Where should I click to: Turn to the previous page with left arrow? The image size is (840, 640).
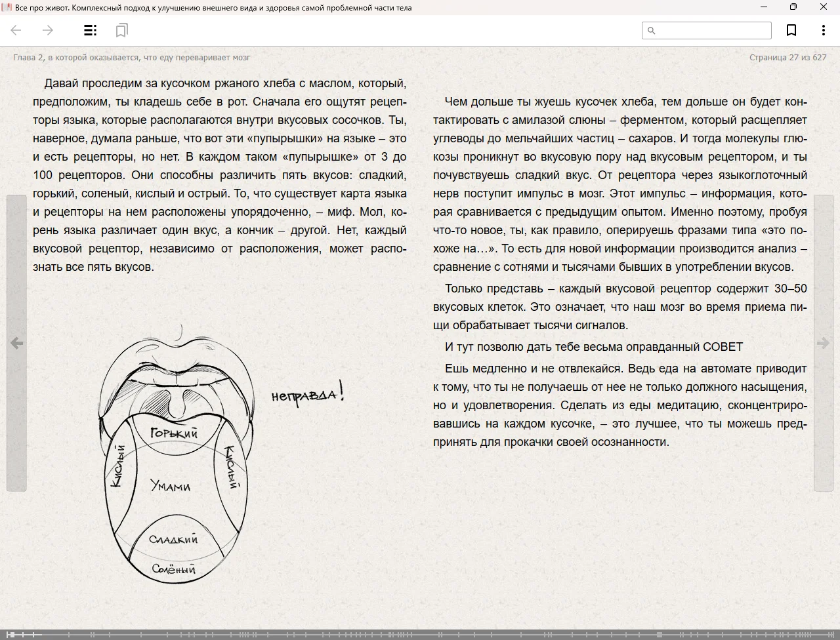(16, 343)
